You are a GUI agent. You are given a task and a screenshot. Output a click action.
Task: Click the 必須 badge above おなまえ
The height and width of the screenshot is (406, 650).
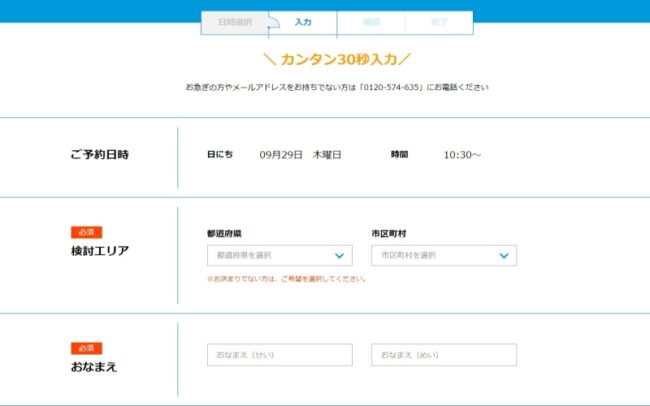pyautogui.click(x=87, y=348)
